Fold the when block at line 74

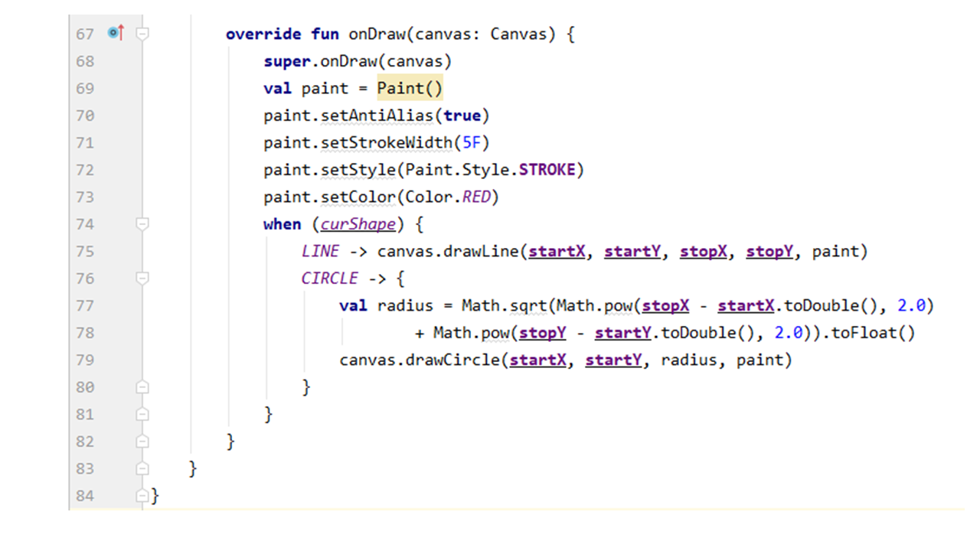142,224
